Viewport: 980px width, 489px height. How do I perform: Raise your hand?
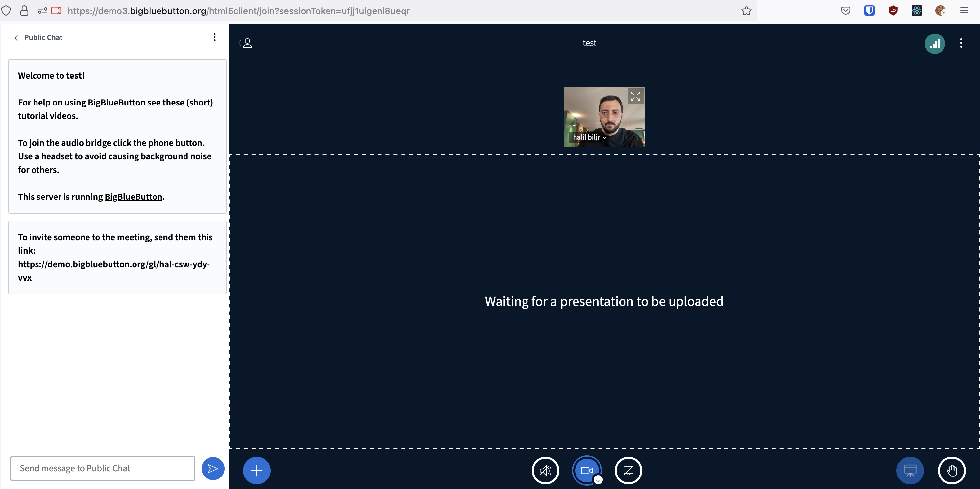click(952, 470)
